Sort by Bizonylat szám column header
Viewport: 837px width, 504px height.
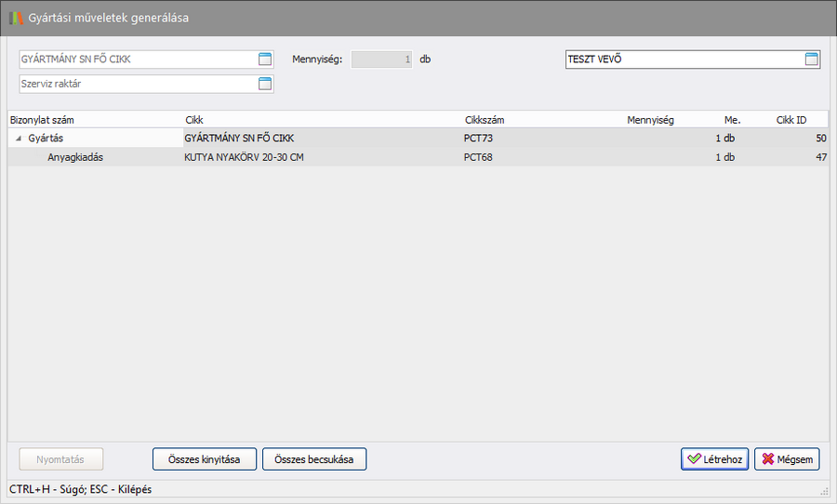(42, 120)
